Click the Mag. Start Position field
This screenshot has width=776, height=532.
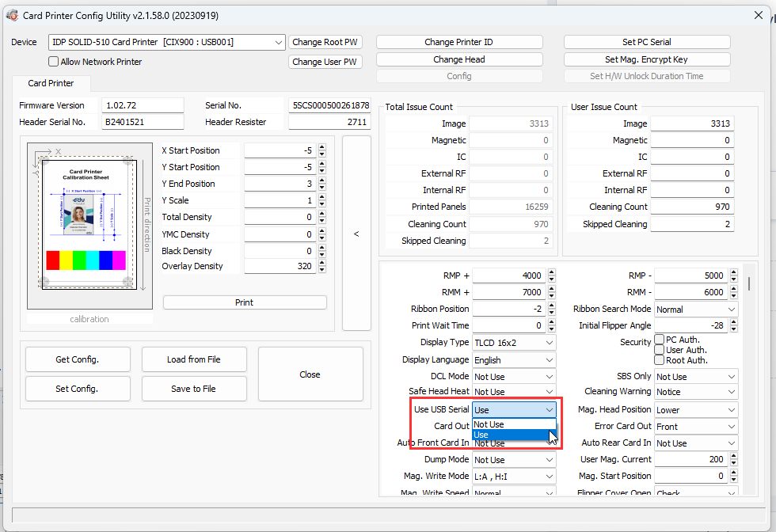point(691,476)
